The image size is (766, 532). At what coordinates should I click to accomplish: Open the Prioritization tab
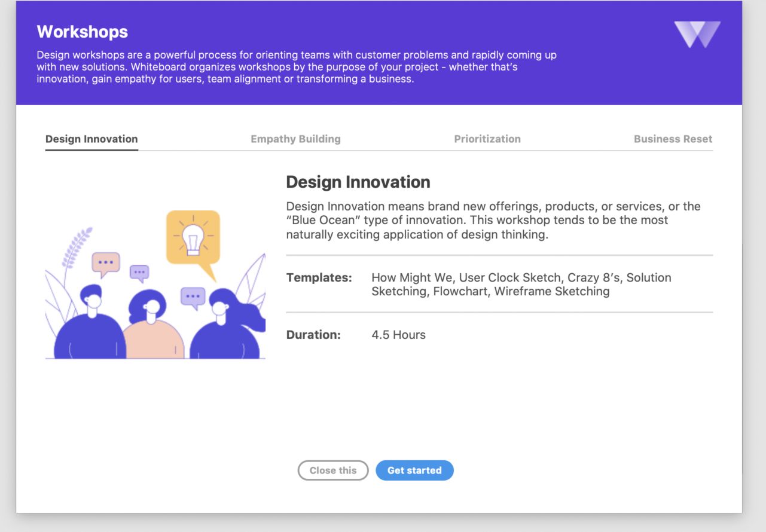tap(488, 139)
